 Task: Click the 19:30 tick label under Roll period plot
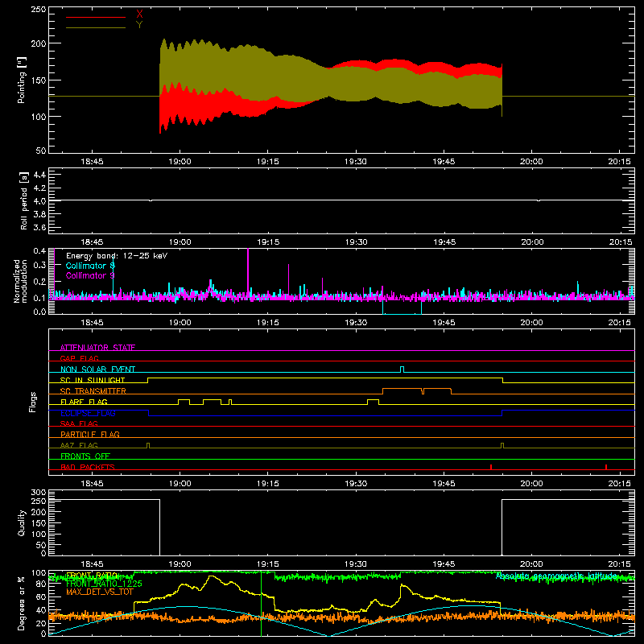tap(356, 242)
